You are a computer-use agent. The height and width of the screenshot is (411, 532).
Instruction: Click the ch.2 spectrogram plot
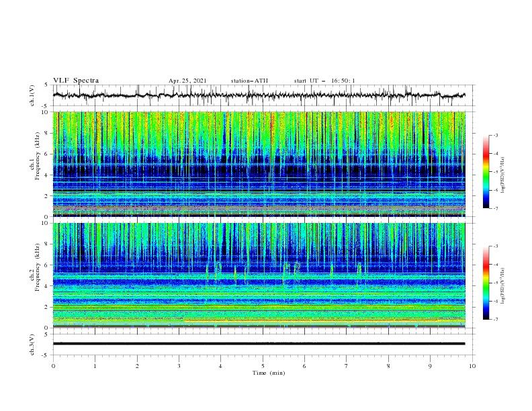[x=259, y=275]
